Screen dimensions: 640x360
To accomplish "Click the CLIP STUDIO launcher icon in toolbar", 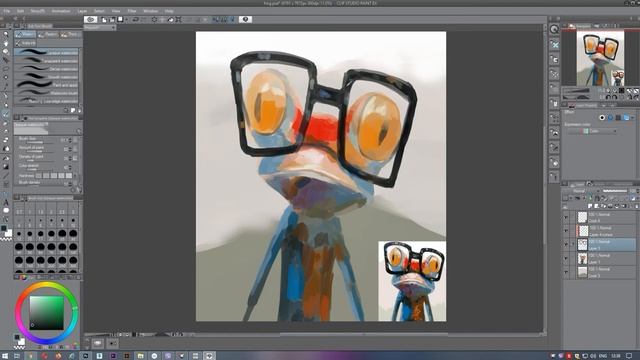I will pyautogui.click(x=91, y=20).
